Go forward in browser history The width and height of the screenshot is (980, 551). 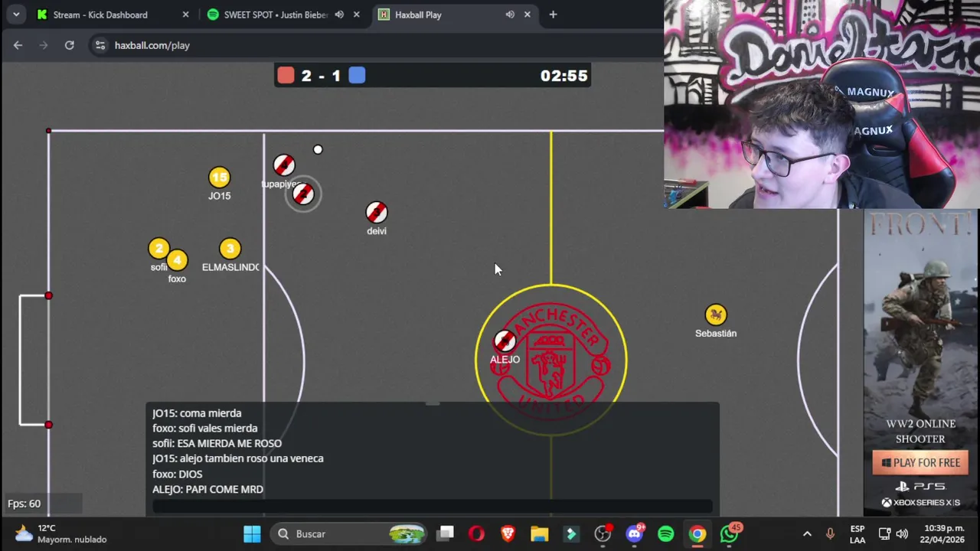(44, 45)
